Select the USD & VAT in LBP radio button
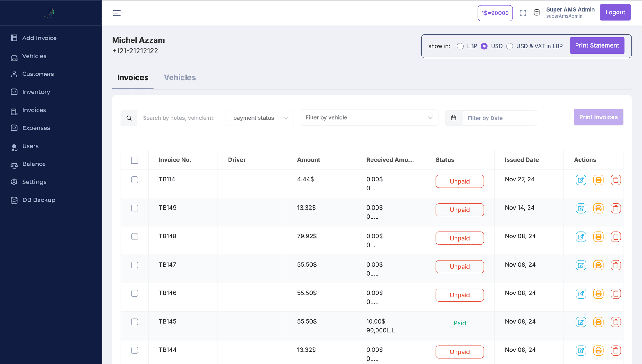This screenshot has width=642, height=364. point(509,45)
